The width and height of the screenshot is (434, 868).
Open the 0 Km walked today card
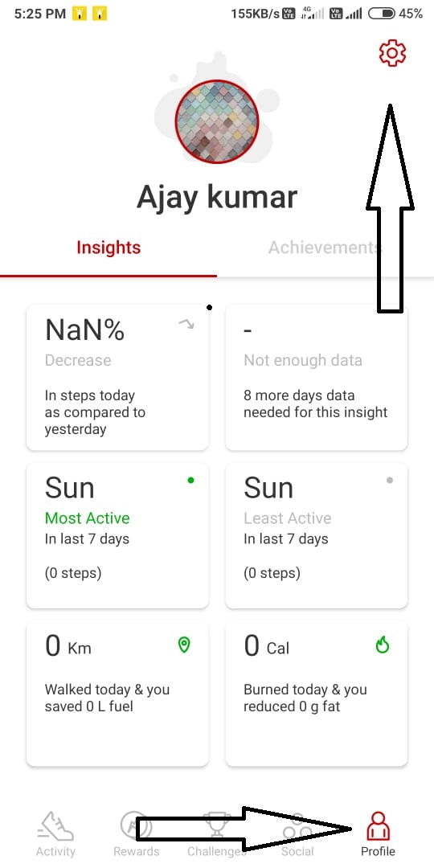(117, 694)
